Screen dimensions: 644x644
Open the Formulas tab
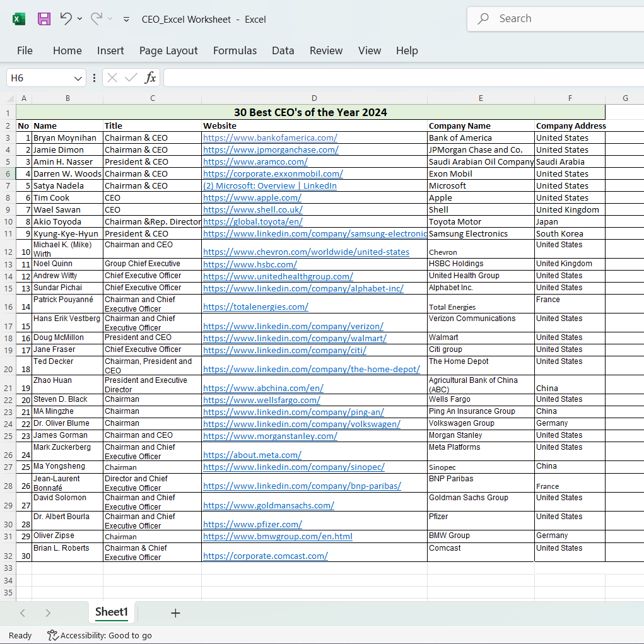pyautogui.click(x=235, y=50)
